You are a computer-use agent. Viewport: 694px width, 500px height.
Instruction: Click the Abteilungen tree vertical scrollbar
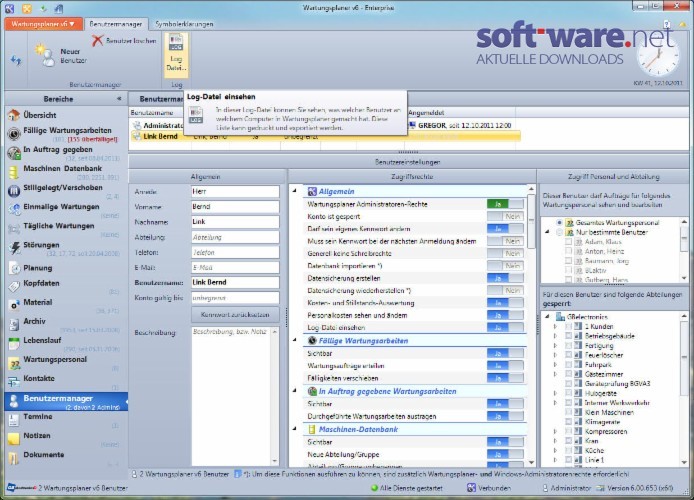[x=684, y=388]
